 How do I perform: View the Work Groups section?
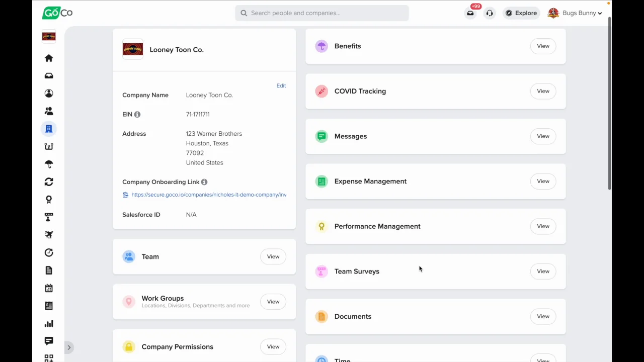pos(273,302)
